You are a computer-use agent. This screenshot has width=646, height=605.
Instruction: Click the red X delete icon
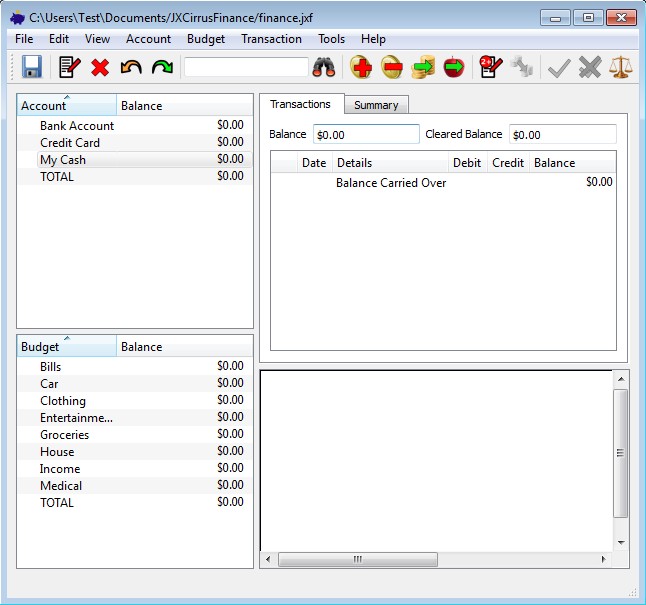click(100, 67)
